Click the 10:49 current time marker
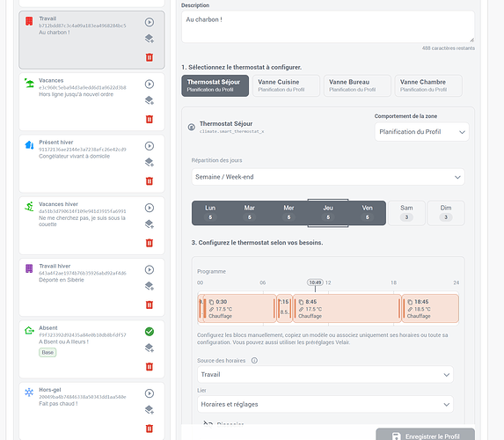504x440 pixels. 315,282
